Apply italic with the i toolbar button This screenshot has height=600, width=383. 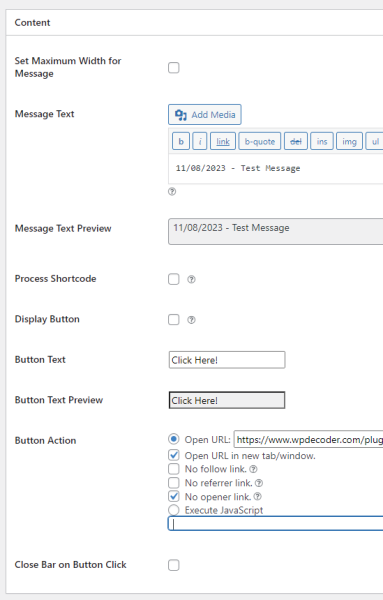click(200, 142)
